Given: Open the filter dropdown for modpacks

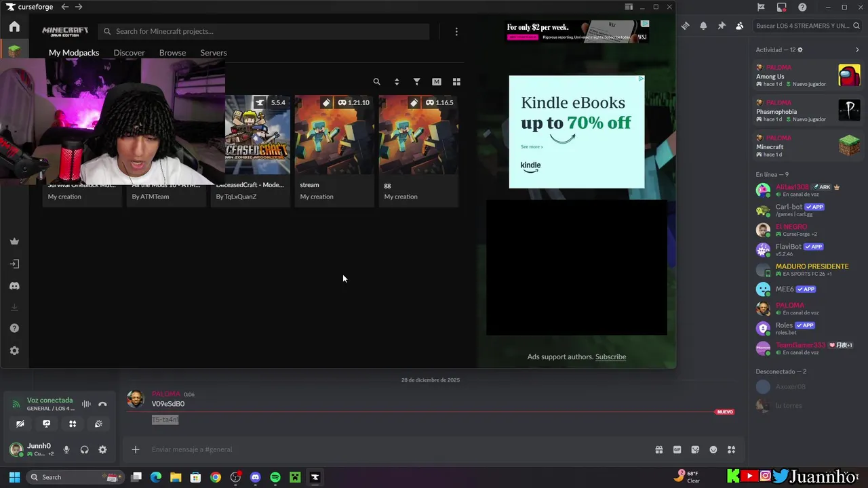Looking at the screenshot, I should [416, 81].
